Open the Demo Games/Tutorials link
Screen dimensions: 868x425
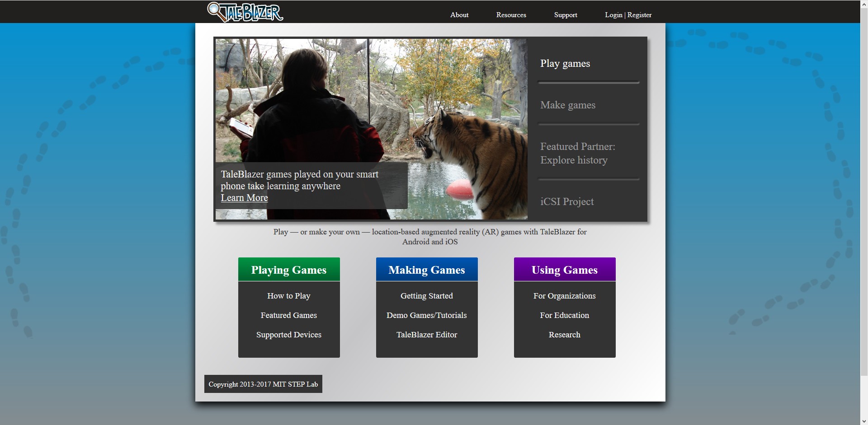pos(427,315)
